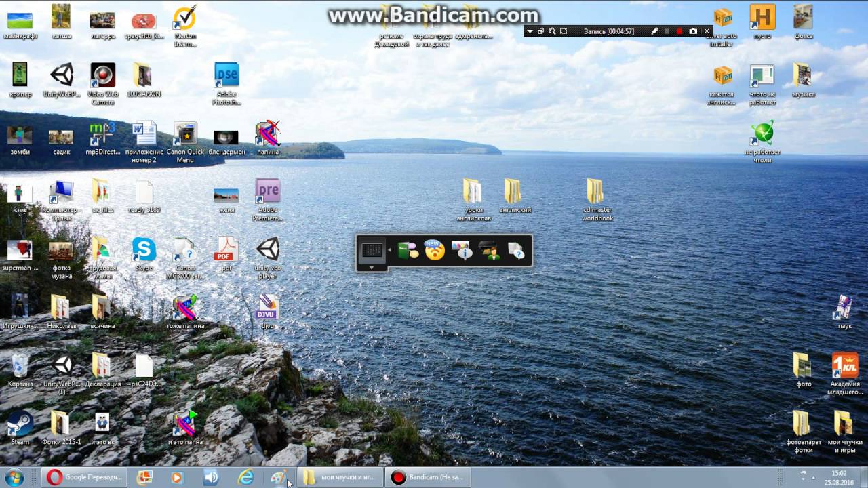Select the фотоапарат фотки folder

click(x=804, y=432)
